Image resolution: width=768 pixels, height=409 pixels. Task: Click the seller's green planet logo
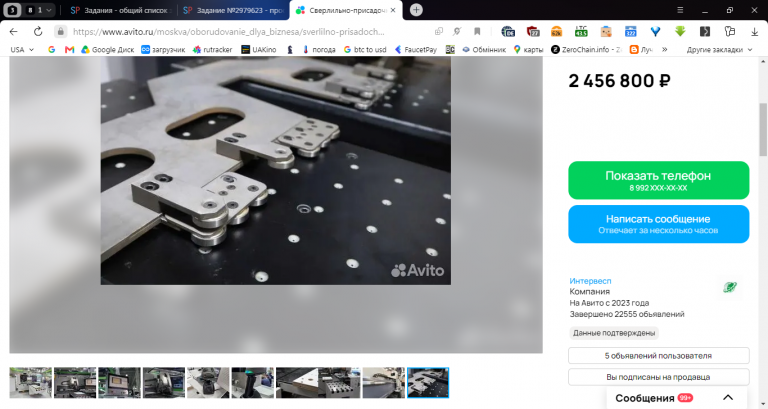730,287
